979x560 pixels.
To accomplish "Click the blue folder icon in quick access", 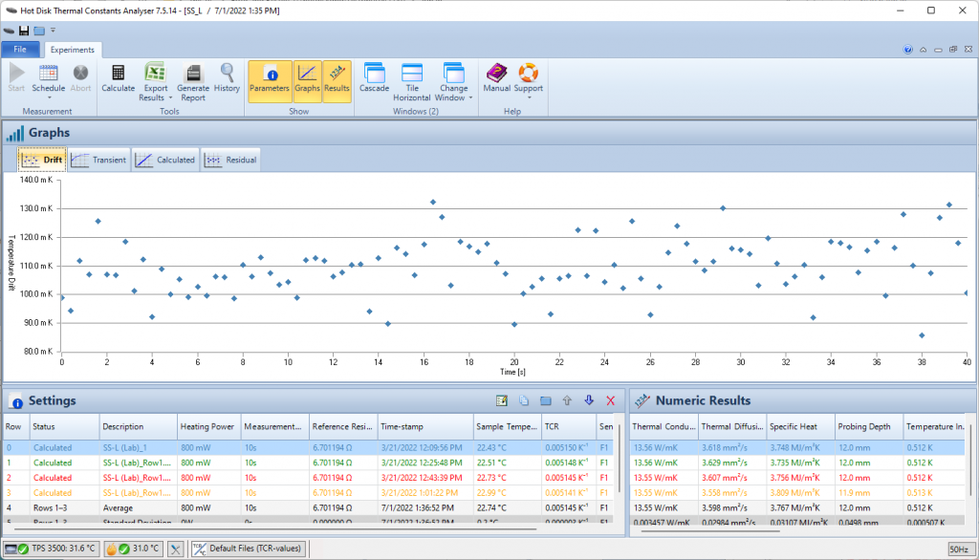I will (x=39, y=31).
